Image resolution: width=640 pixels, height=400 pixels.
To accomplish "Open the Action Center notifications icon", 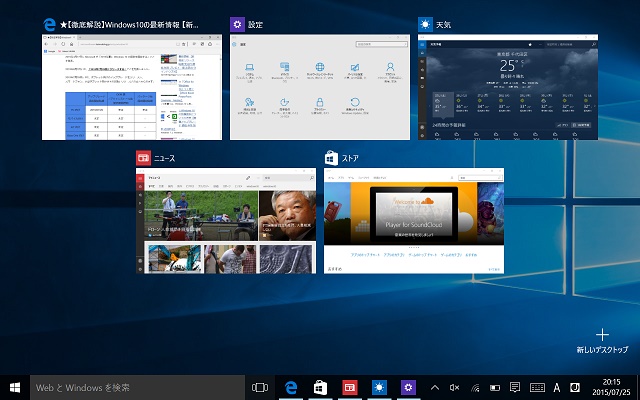I will (515, 387).
